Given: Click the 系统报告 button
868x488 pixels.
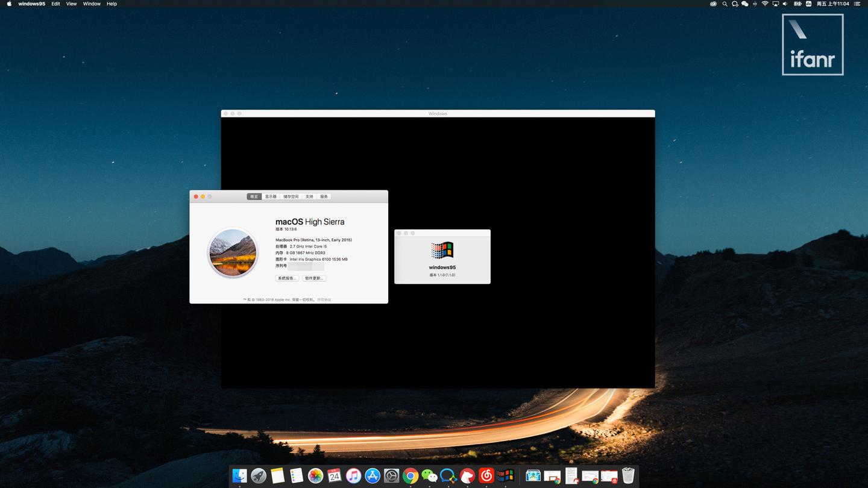Looking at the screenshot, I should [288, 278].
